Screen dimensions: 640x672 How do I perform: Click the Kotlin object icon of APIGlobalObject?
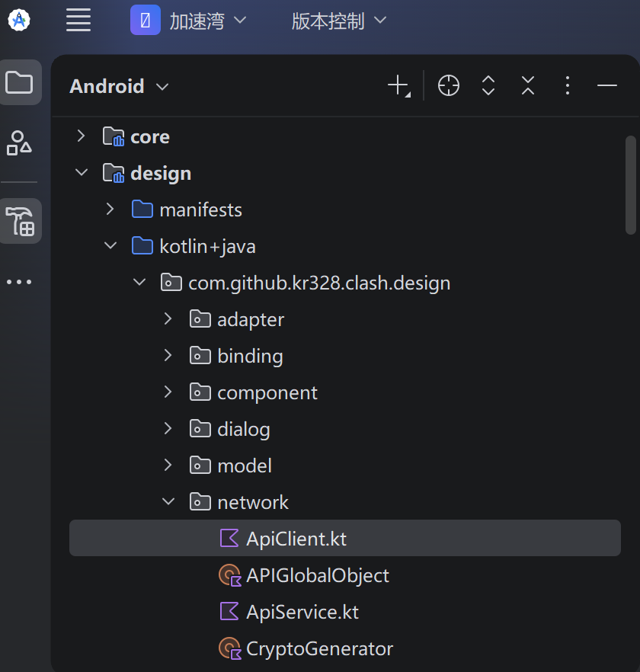tap(230, 575)
